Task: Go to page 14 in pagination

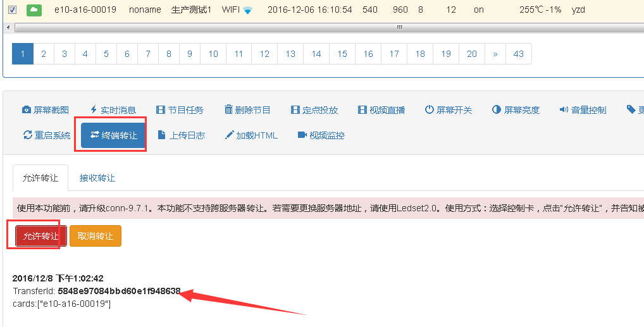Action: pos(316,54)
